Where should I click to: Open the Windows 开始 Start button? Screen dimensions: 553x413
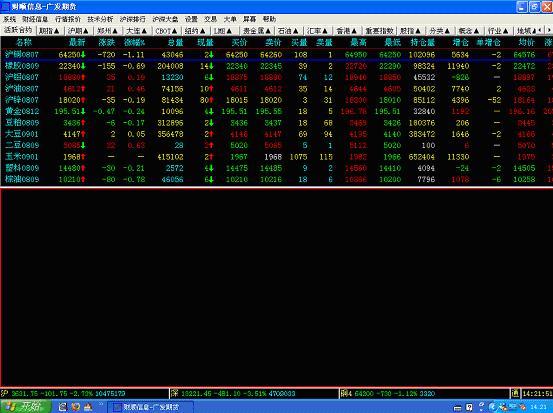(26, 406)
